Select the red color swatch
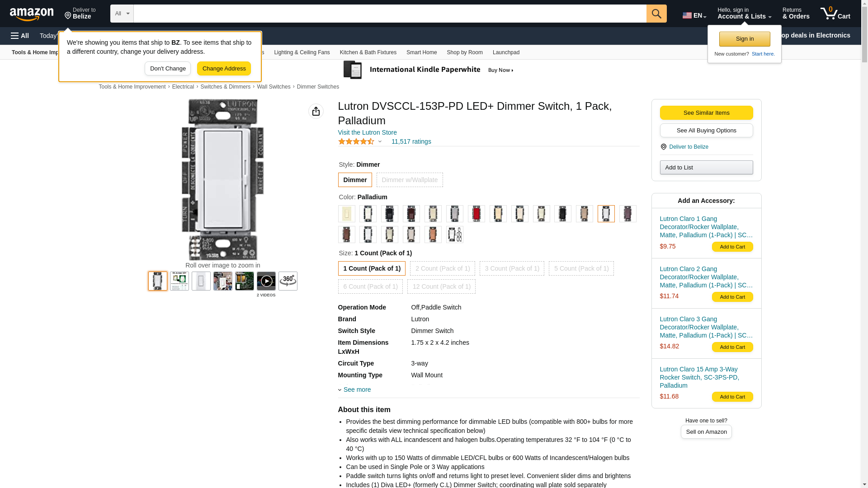 [x=476, y=214]
